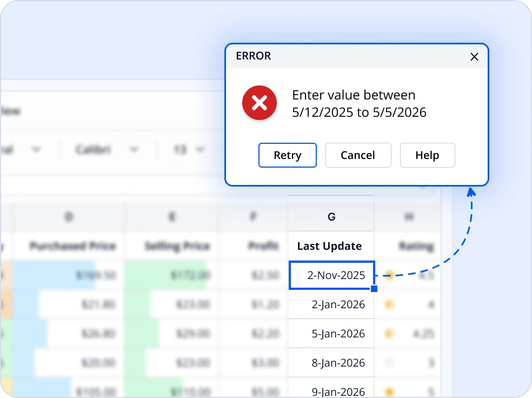Click the star icon on the 4.5 rating row
Viewport: 532px width, 398px height.
tap(389, 275)
